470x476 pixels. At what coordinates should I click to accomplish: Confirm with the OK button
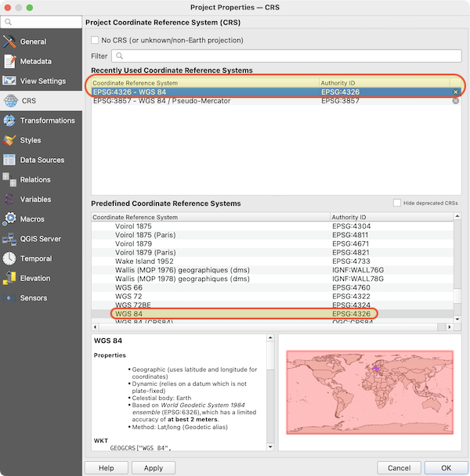click(446, 468)
